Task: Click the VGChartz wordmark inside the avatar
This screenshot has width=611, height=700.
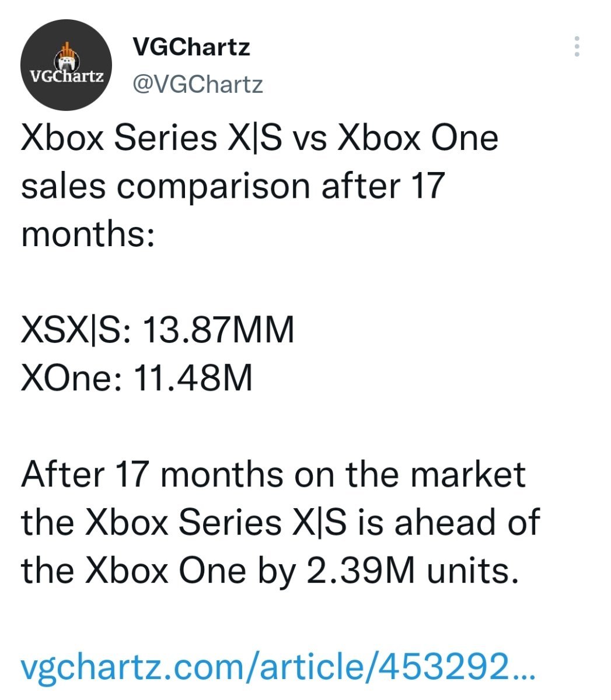Action: [x=67, y=76]
